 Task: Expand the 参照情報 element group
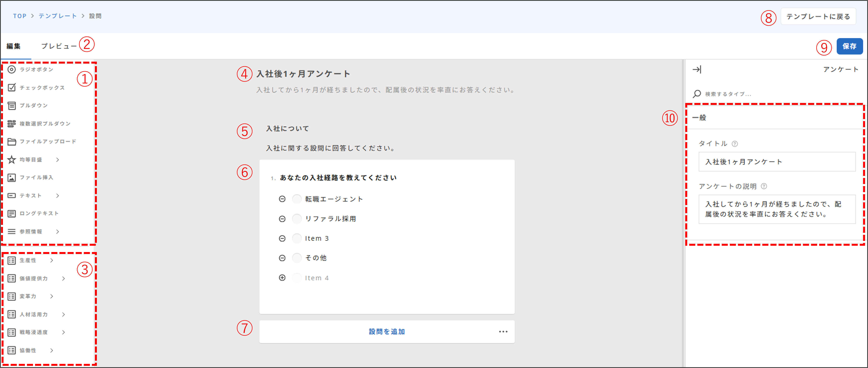57,232
